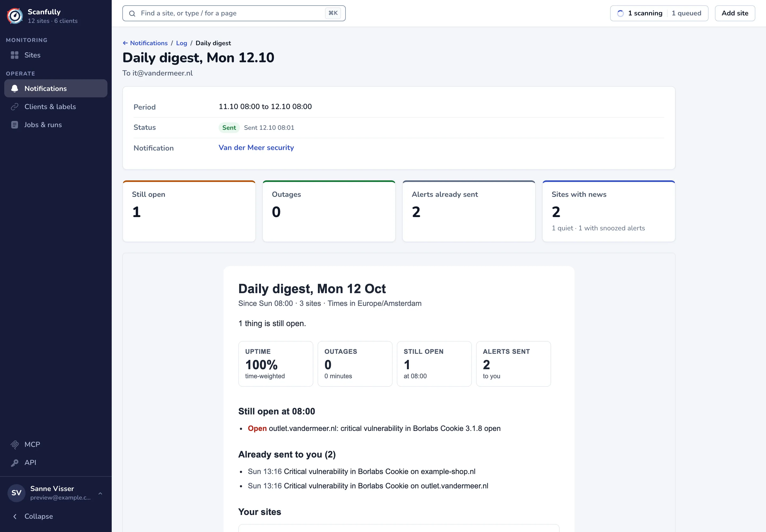Open the MCP page

coord(56,444)
